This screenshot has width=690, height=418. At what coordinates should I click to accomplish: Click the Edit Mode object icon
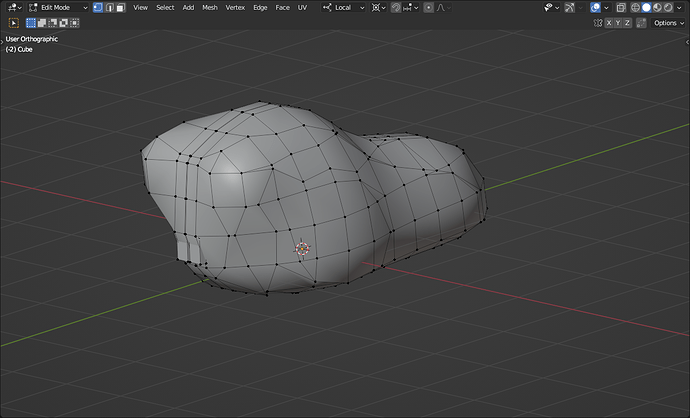point(33,7)
